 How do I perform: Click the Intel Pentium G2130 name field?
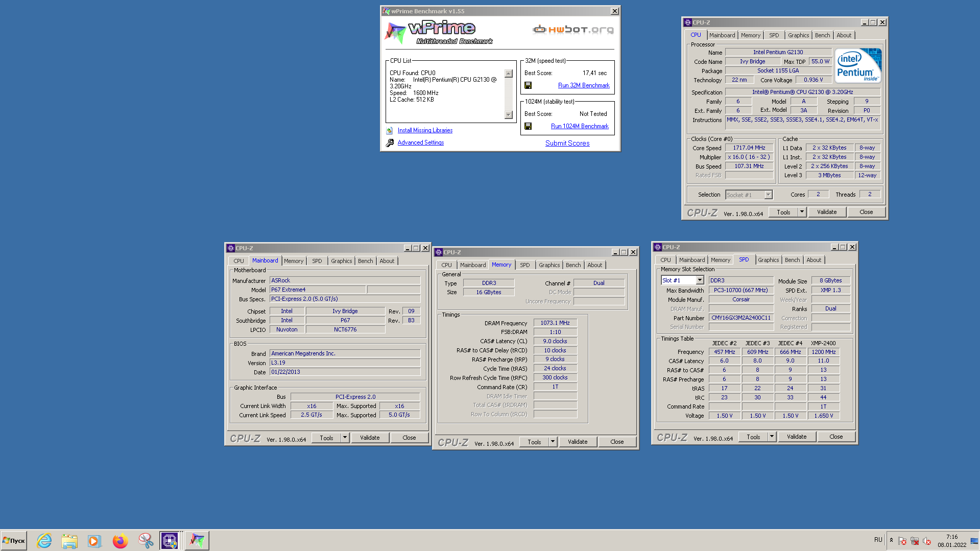pyautogui.click(x=778, y=52)
